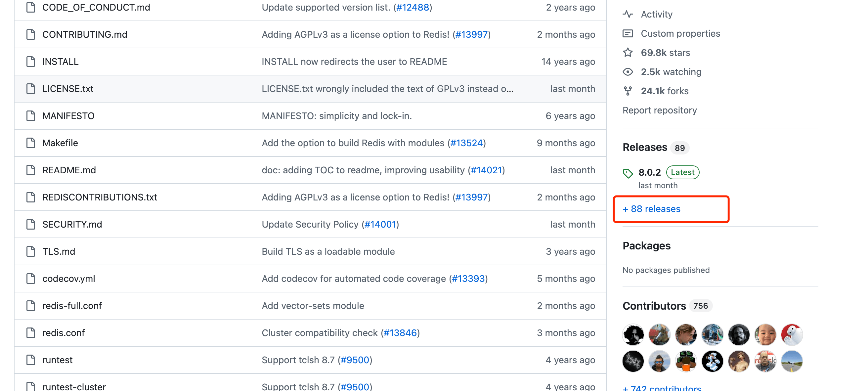
Task: Click the file icon beside LICENSE.txt
Action: (31, 89)
